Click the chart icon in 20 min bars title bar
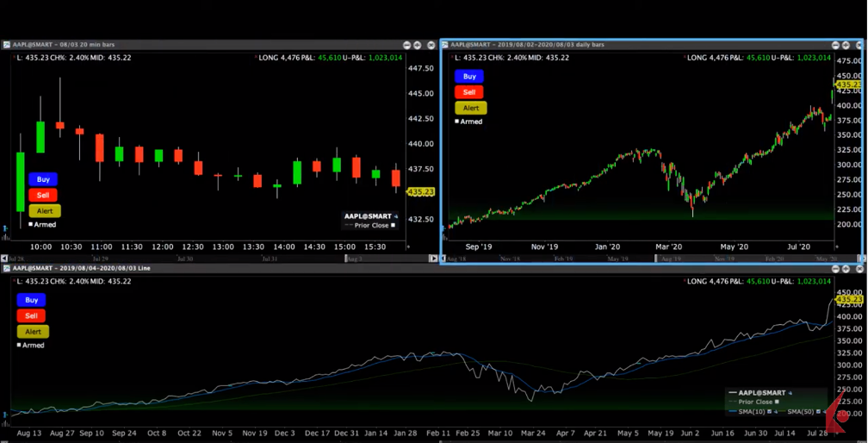This screenshot has height=443, width=868. 6,45
